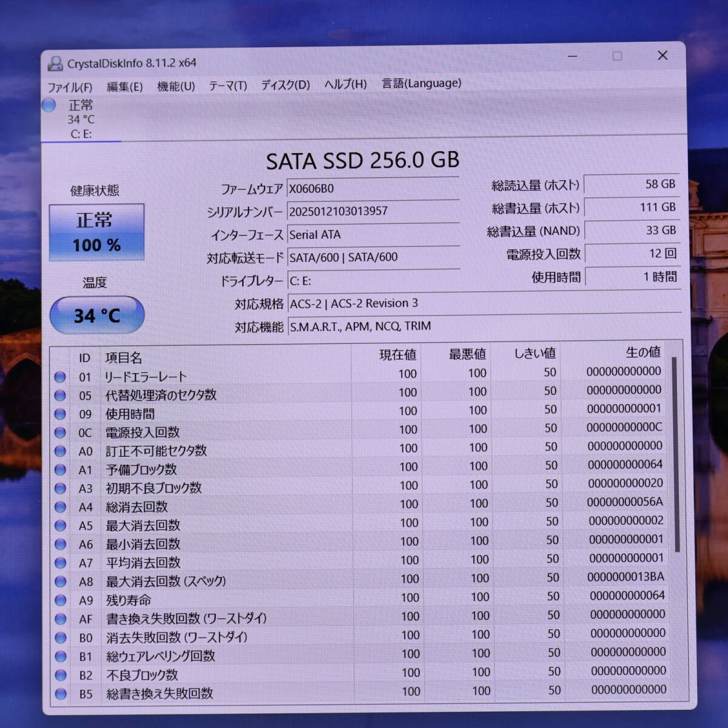This screenshot has height=728, width=728.
Task: Click the firmware field X0606B0
Action: (x=373, y=188)
